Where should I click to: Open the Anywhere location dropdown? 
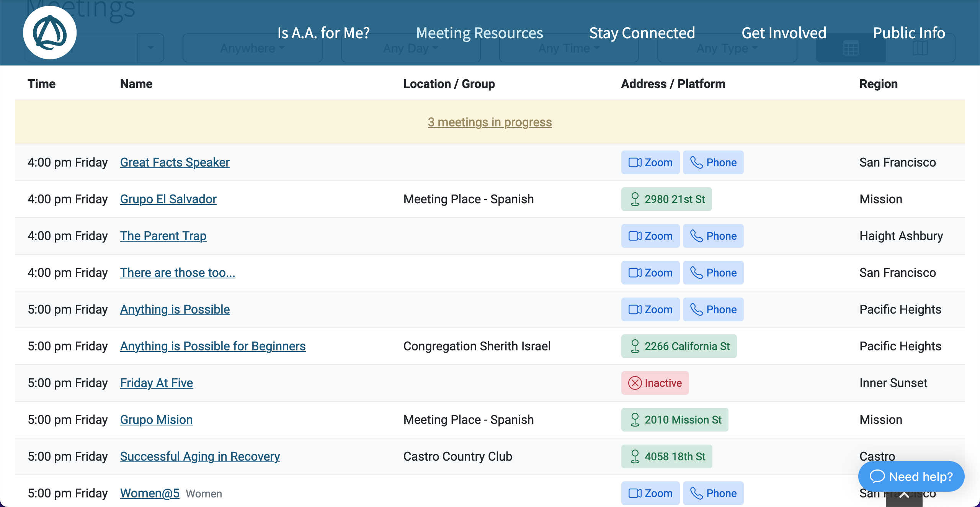pyautogui.click(x=253, y=48)
